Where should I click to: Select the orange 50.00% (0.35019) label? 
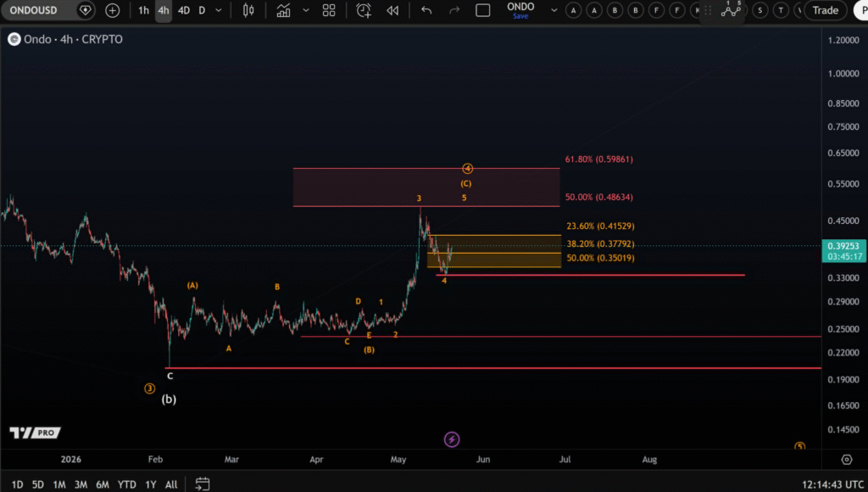(x=601, y=258)
